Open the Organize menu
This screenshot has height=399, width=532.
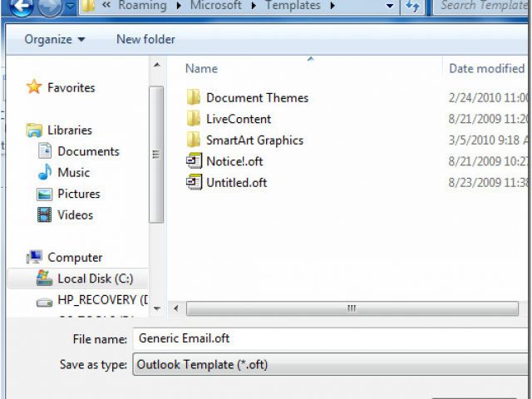coord(55,39)
